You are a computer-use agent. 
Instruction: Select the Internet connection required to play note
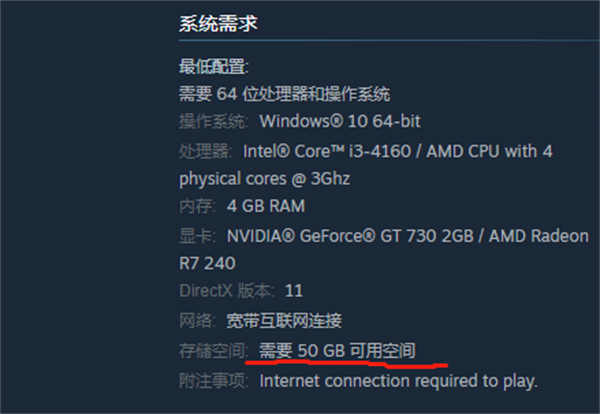tap(398, 380)
